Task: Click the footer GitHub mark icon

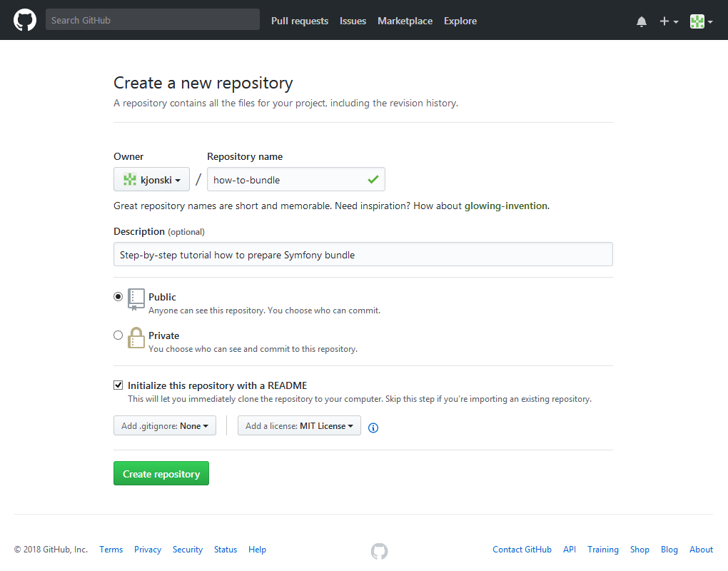Action: [x=379, y=551]
